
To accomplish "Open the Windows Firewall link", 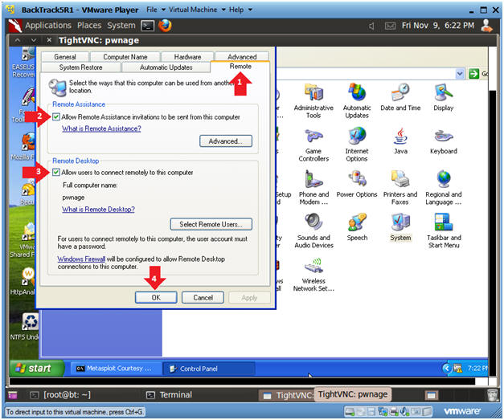I will tap(81, 259).
